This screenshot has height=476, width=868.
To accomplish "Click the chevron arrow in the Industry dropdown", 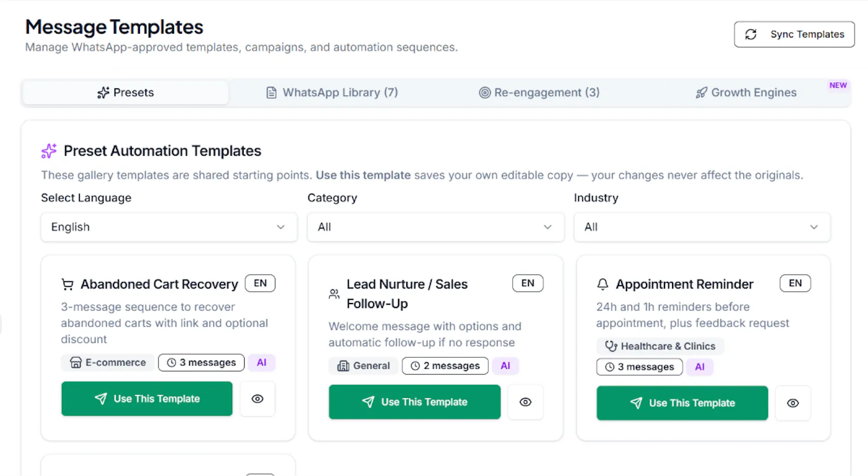I will 814,227.
